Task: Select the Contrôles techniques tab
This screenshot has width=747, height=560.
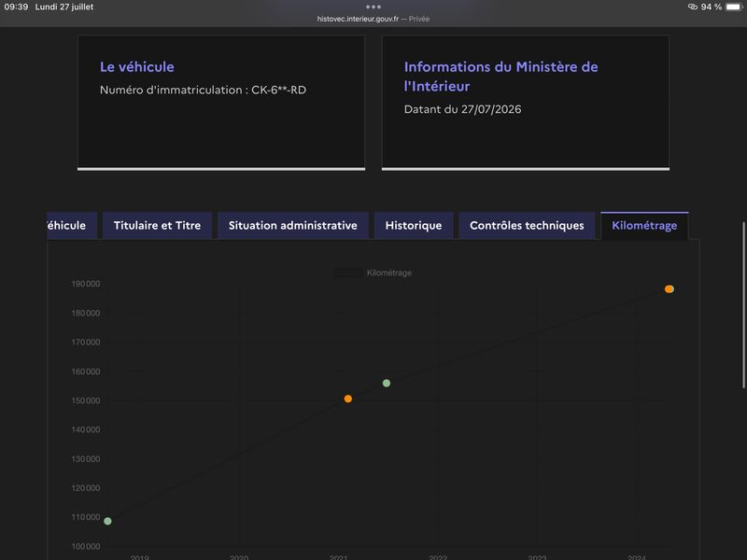Action: click(x=527, y=226)
